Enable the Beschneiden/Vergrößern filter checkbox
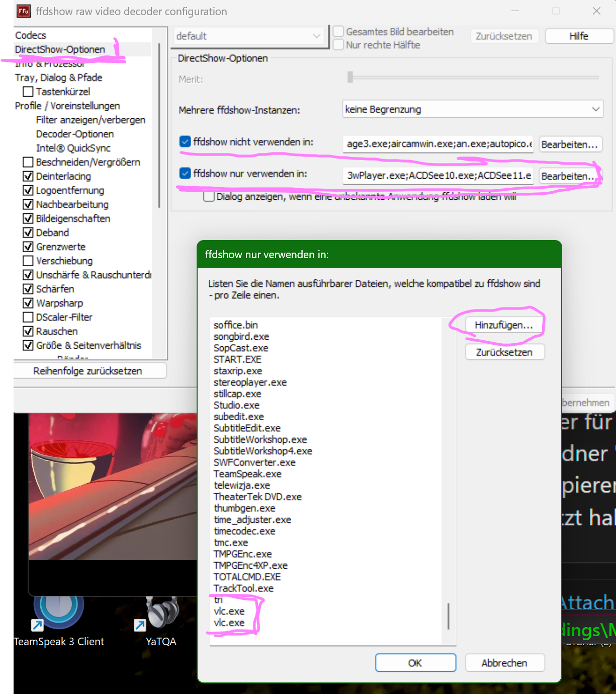This screenshot has width=616, height=694. coord(28,162)
